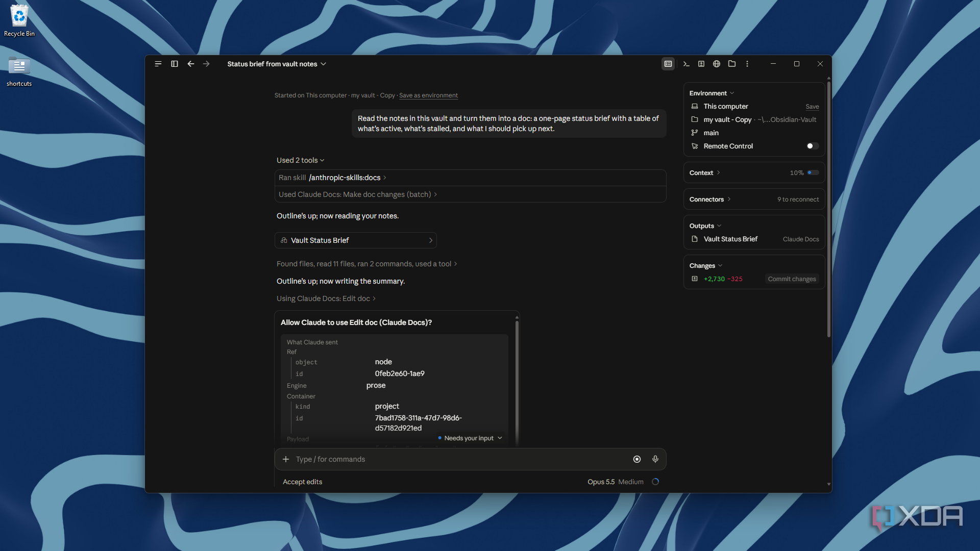Toggle the details panel icon in toolbar

coord(668,64)
